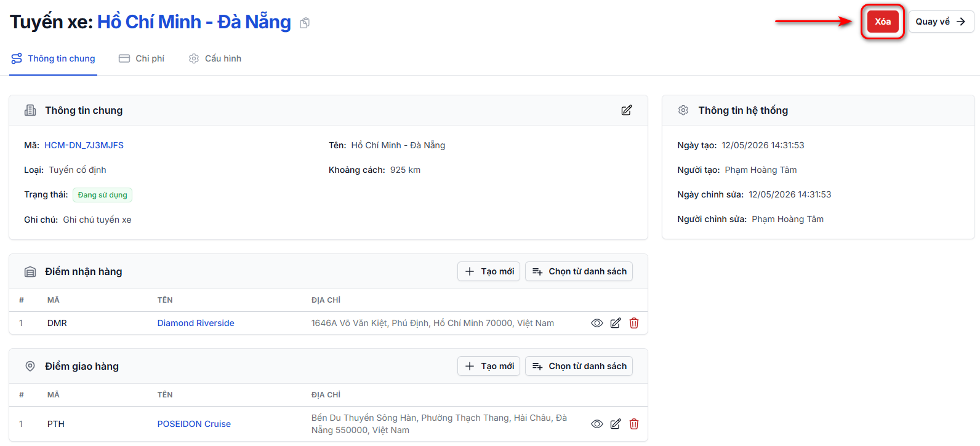Edit the POSEIDON Cruise row
980x446 pixels.
pyautogui.click(x=616, y=424)
